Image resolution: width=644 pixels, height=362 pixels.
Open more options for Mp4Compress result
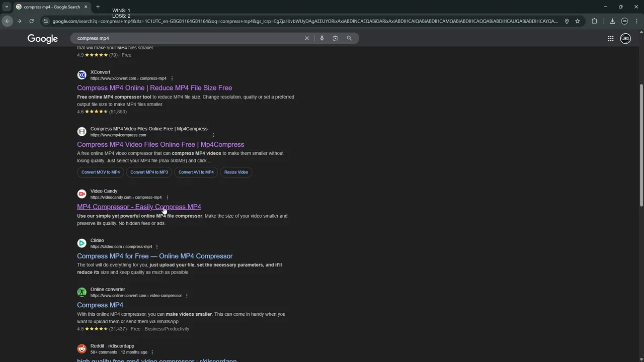[x=213, y=135]
